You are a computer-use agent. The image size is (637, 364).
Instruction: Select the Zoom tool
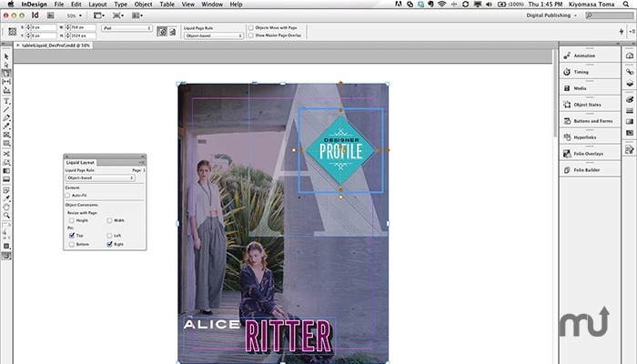6,216
